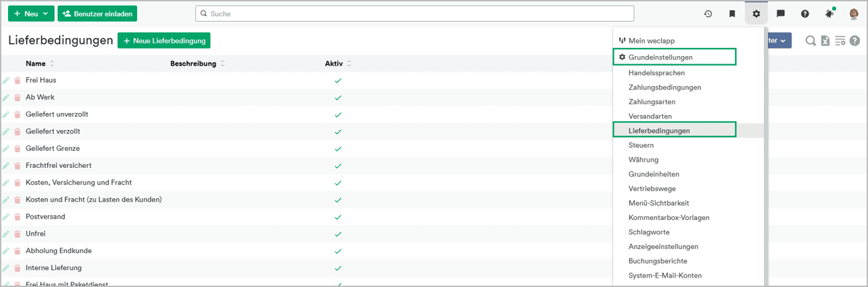Open the column list settings icon
868x287 pixels.
click(x=840, y=41)
